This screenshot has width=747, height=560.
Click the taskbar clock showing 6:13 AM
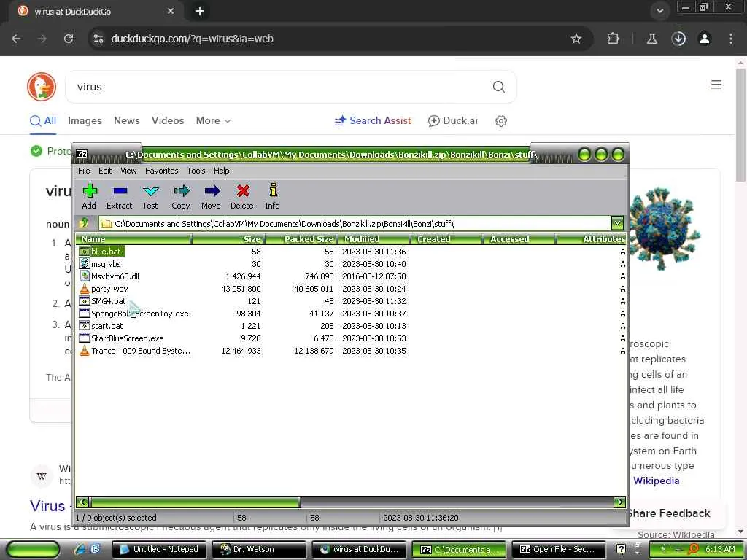(x=720, y=549)
